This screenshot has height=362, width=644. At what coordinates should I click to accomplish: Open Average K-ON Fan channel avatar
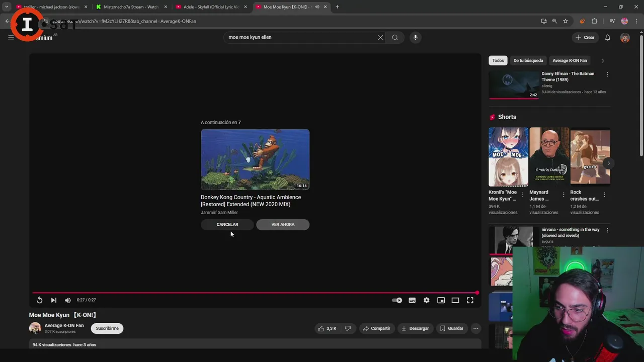click(x=35, y=328)
